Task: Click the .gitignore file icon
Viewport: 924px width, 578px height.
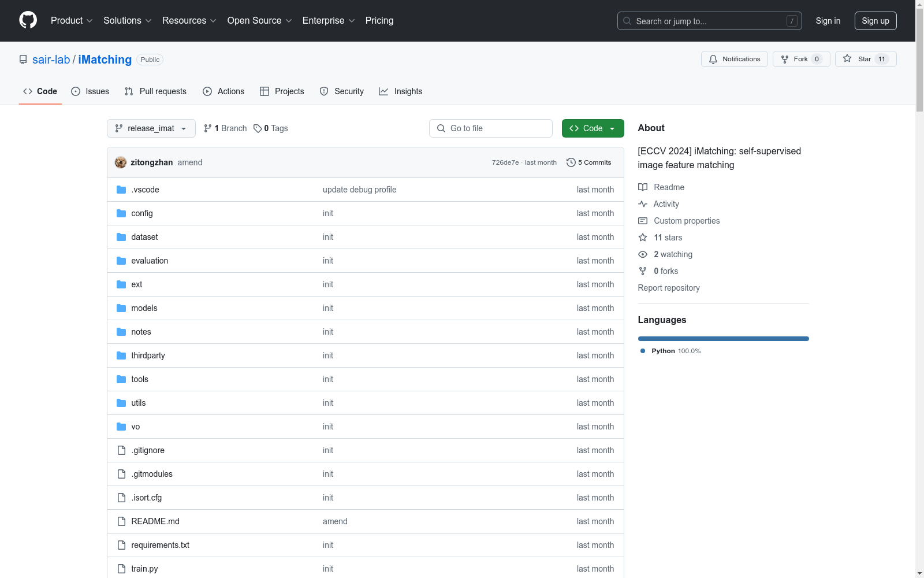Action: (121, 450)
